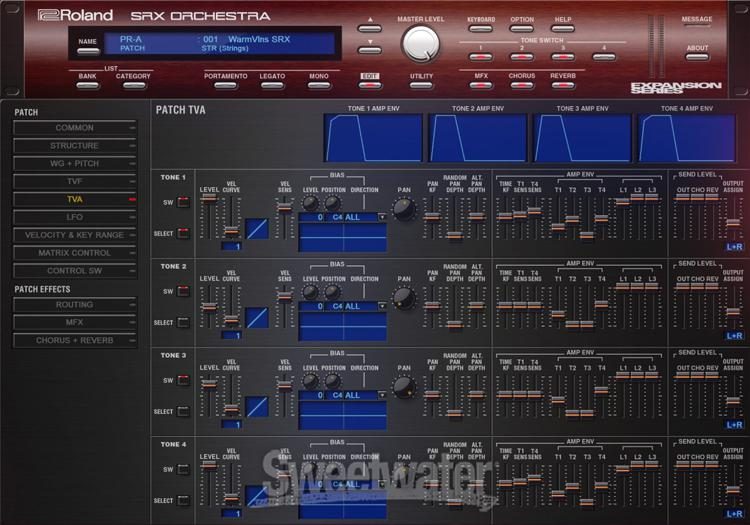The height and width of the screenshot is (525, 750).
Task: Adjust the Tone 1 Level slider
Action: pos(209,198)
